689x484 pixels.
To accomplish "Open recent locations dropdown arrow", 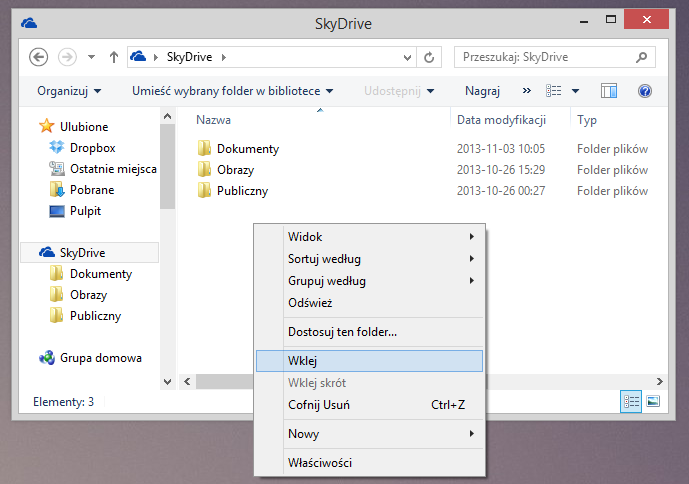I will coord(91,57).
